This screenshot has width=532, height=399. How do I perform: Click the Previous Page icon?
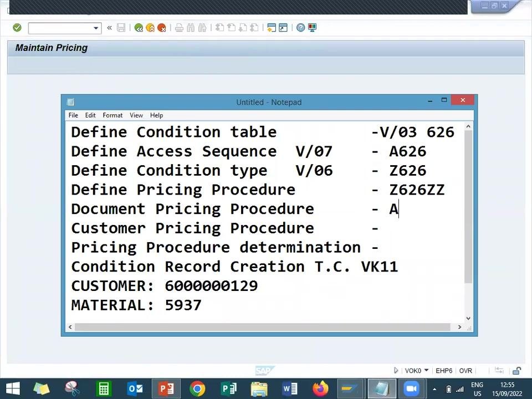click(x=232, y=28)
